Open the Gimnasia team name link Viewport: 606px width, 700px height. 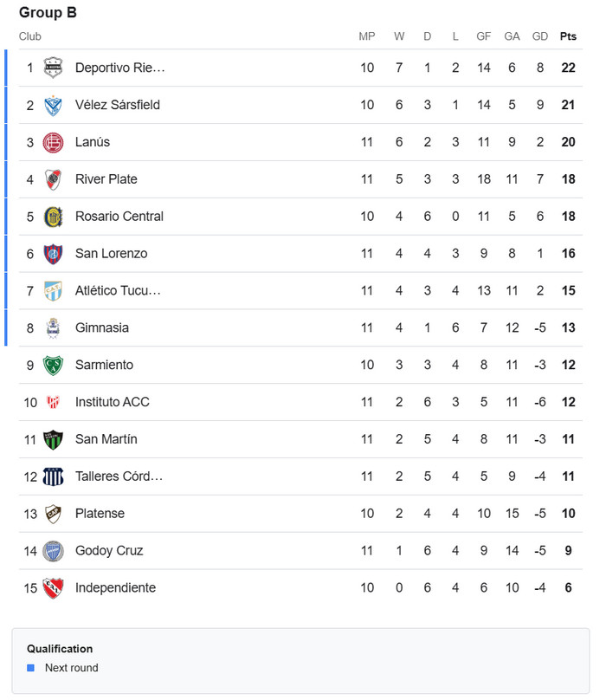(102, 327)
